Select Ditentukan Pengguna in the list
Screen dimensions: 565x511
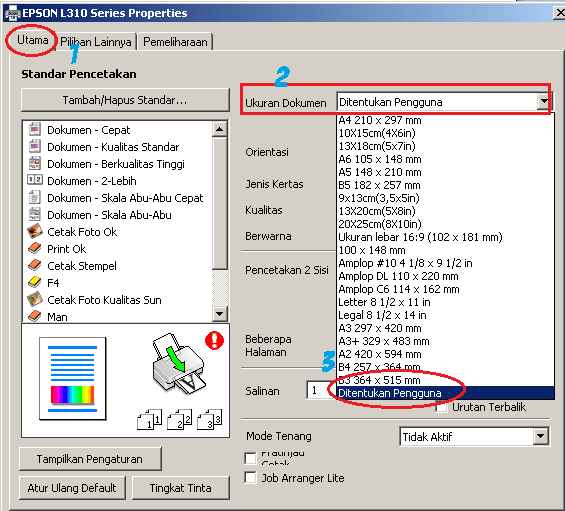[x=445, y=393]
